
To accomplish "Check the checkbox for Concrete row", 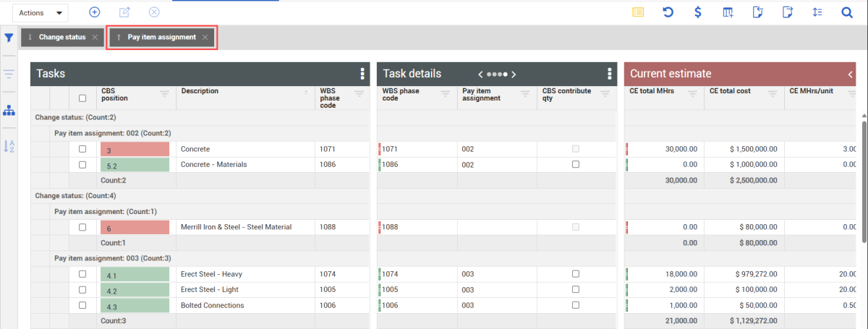I will pyautogui.click(x=82, y=149).
